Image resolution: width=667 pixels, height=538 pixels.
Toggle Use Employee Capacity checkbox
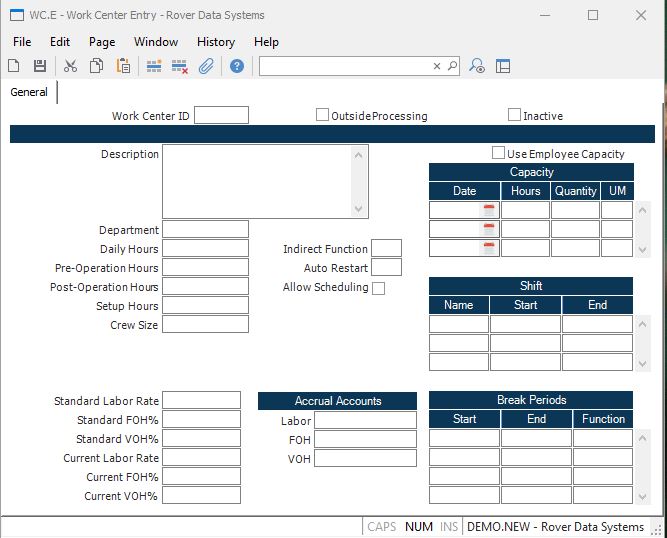click(498, 153)
